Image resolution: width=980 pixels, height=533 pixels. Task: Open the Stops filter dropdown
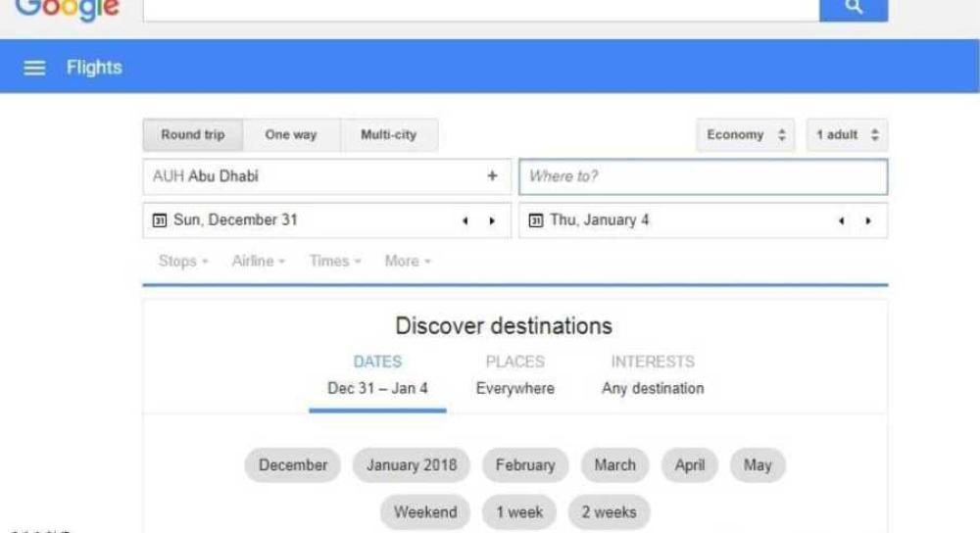click(183, 261)
